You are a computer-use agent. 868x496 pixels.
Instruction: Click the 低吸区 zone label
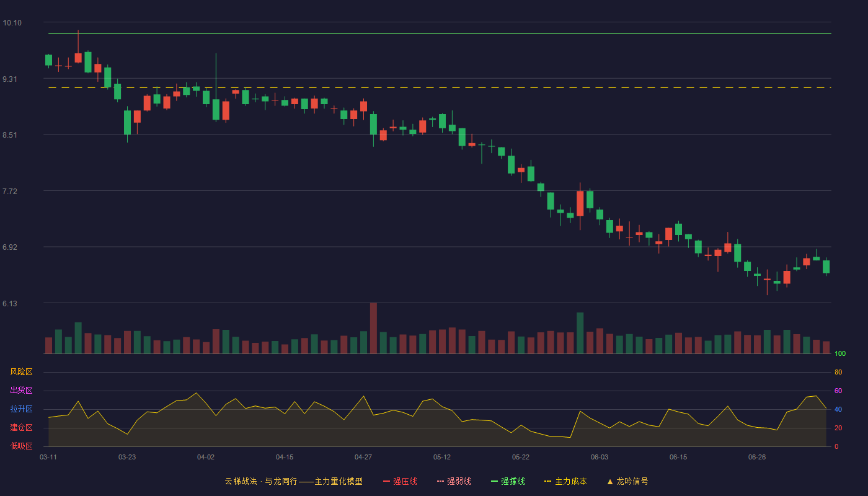point(21,446)
